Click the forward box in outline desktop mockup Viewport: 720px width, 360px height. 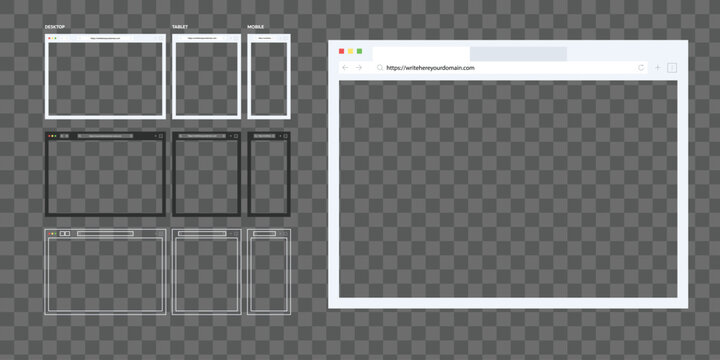68,234
